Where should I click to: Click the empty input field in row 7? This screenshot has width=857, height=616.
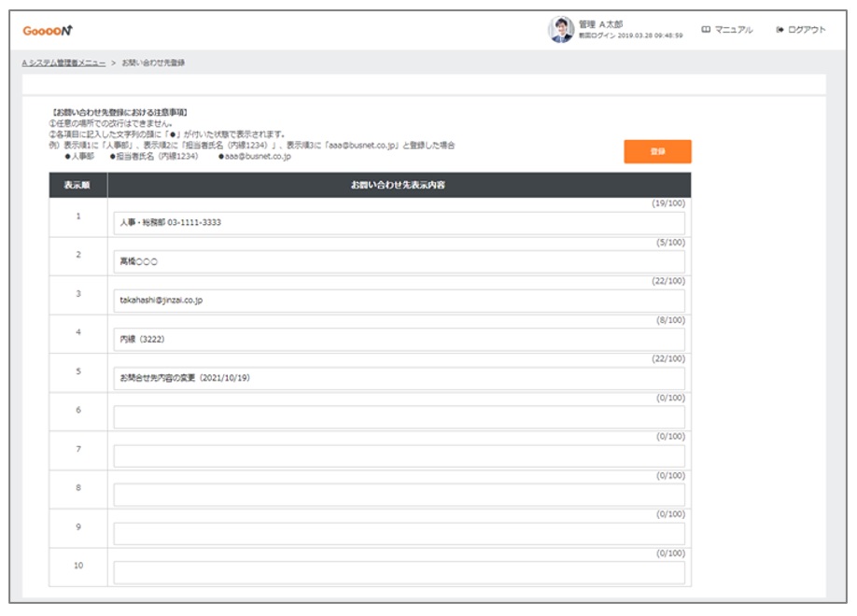click(399, 455)
